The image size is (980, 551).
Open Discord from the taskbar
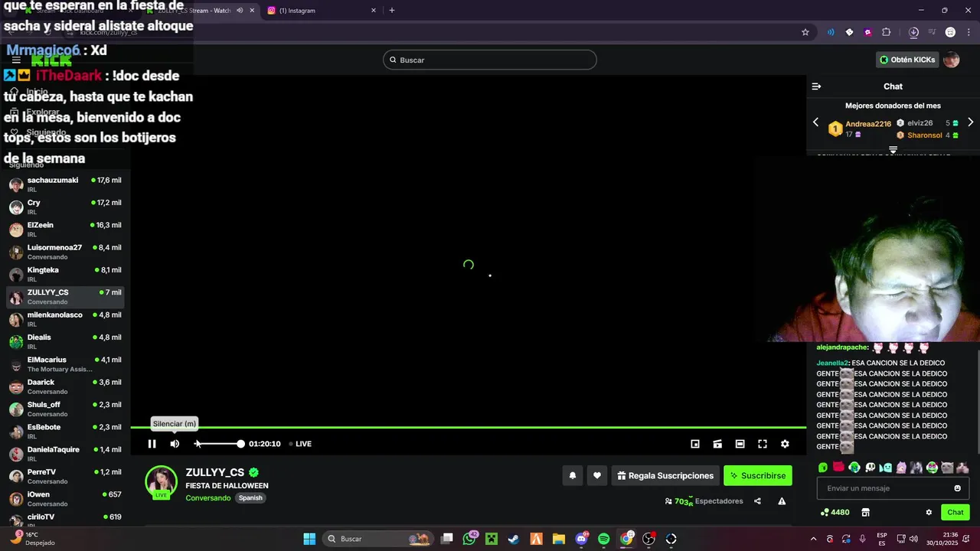coord(581,539)
